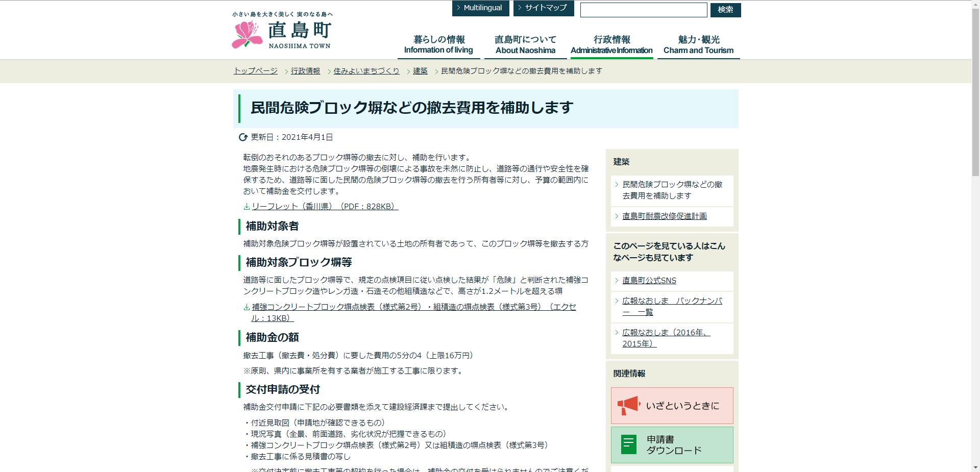Click inside the search input field
Image resolution: width=980 pixels, height=472 pixels.
[643, 10]
